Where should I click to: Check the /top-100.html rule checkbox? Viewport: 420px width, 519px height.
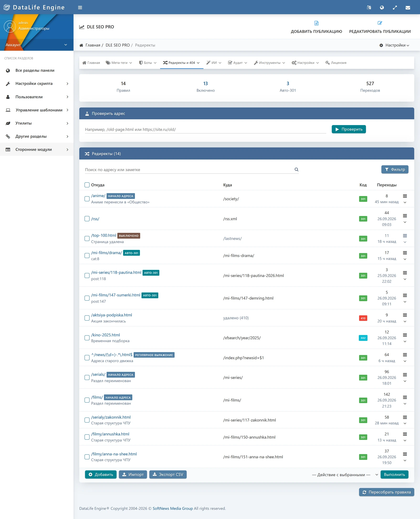(x=87, y=238)
